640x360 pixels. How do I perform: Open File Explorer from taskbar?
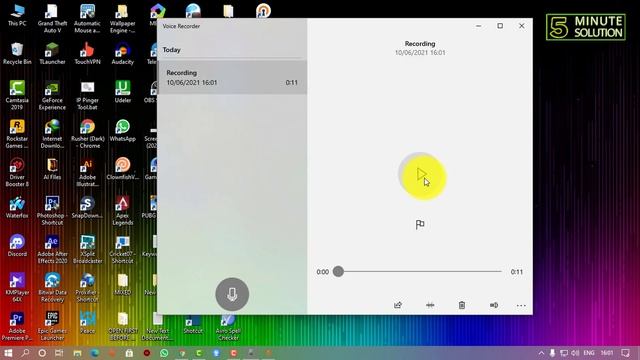(77, 353)
